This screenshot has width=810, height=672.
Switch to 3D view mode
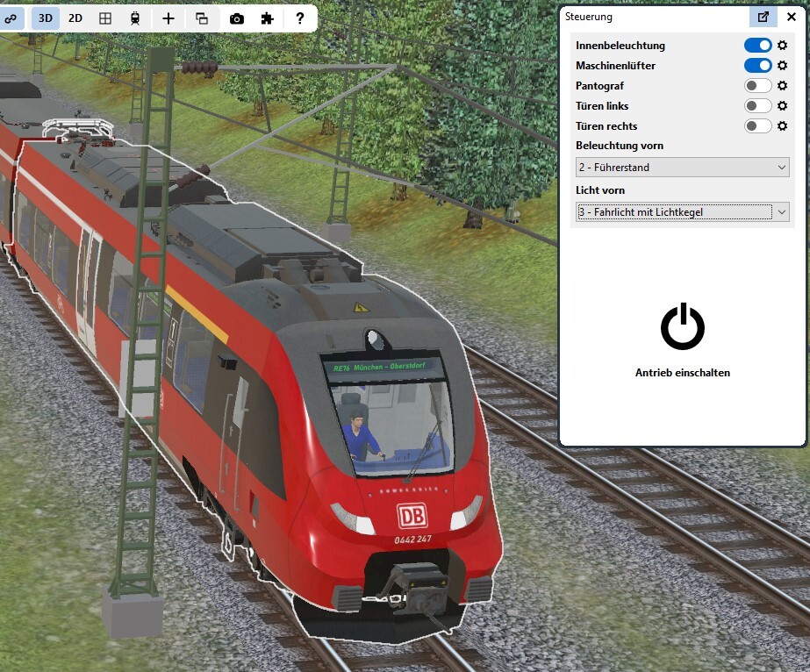pyautogui.click(x=46, y=18)
